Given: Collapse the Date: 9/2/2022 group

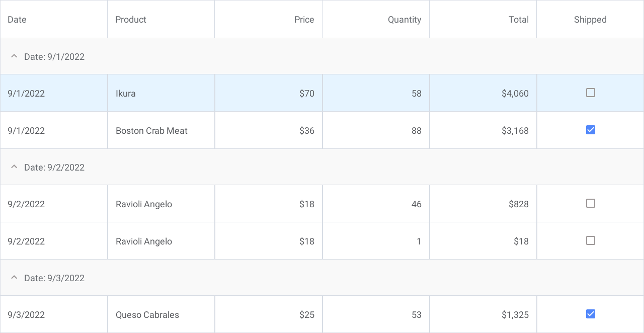Looking at the screenshot, I should point(14,167).
